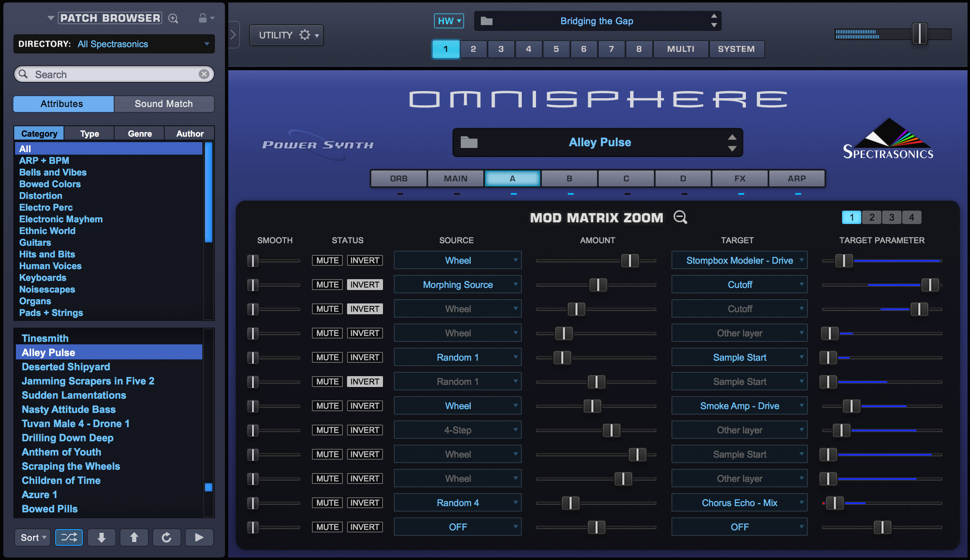Switch to the FX tab
Image resolution: width=970 pixels, height=560 pixels.
click(x=740, y=178)
